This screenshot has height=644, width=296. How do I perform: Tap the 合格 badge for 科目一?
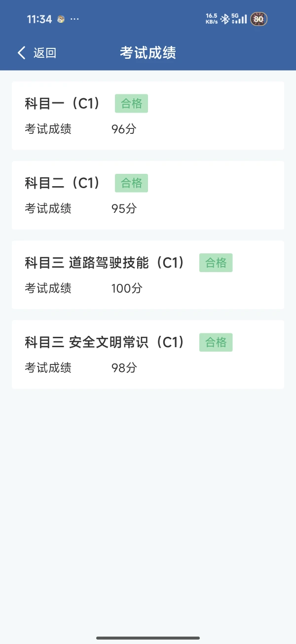[131, 103]
